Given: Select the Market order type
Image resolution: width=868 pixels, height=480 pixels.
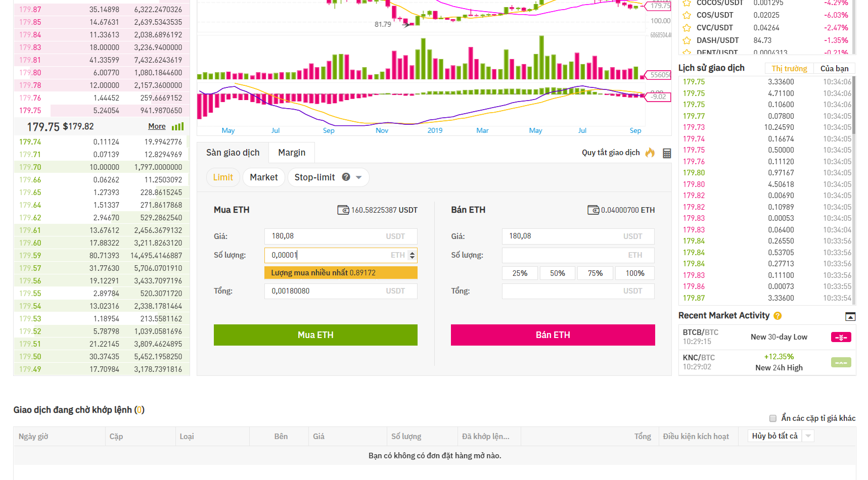Looking at the screenshot, I should point(263,177).
